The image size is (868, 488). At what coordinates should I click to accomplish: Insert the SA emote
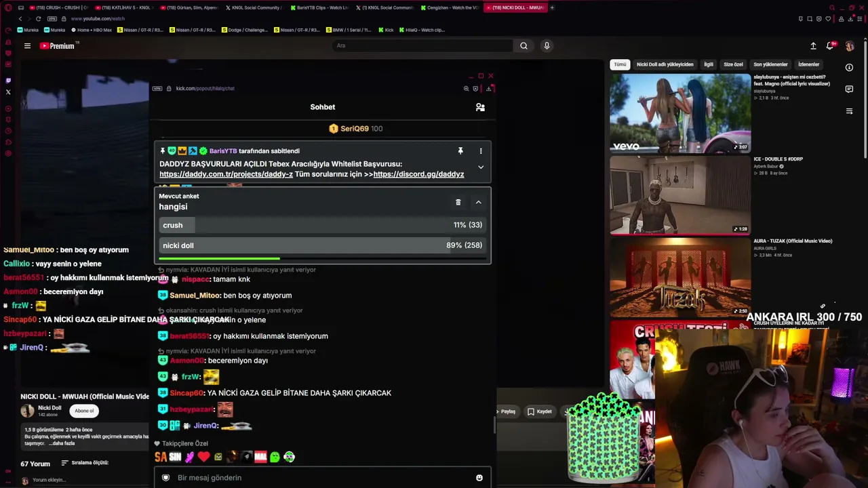pyautogui.click(x=161, y=457)
